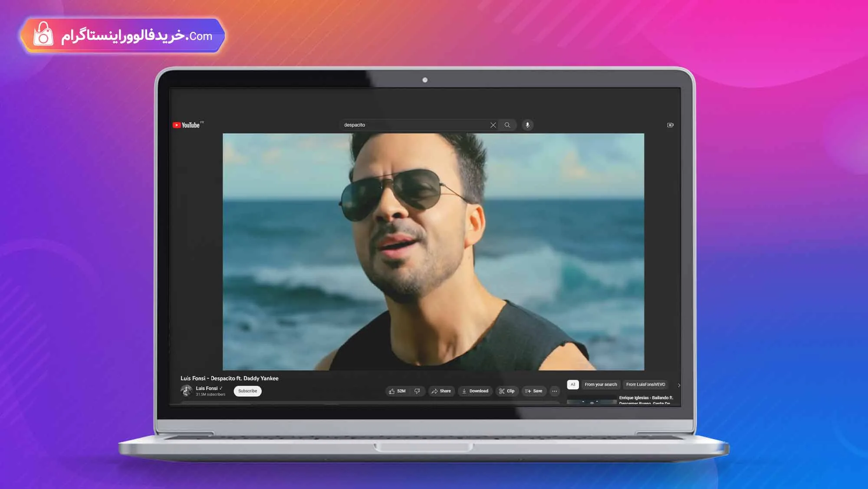Screen dimensions: 868x489
Task: Like the video showing 52M likes
Action: 397,391
